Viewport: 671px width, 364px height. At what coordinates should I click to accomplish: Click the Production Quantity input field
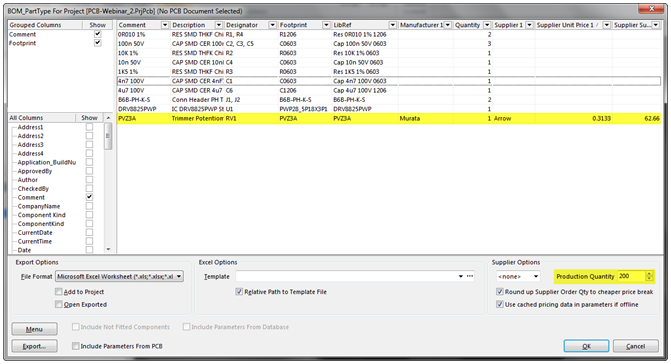click(631, 276)
